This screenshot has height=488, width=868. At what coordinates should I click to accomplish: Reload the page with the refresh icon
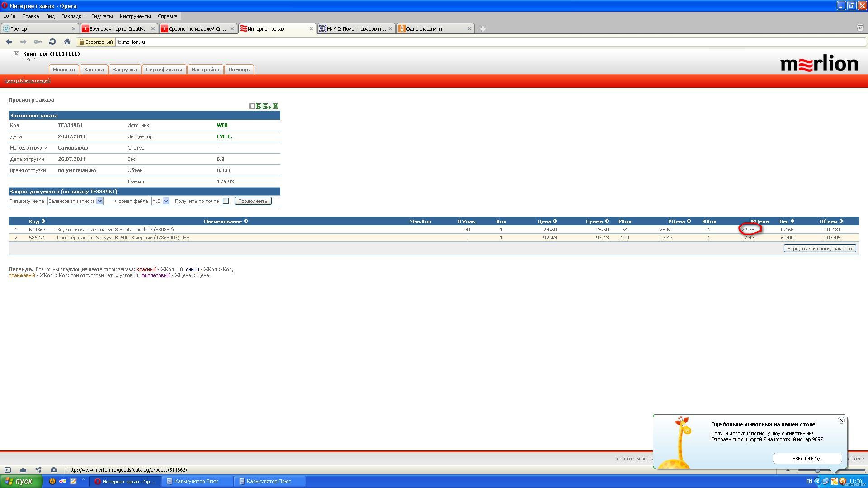tap(52, 42)
